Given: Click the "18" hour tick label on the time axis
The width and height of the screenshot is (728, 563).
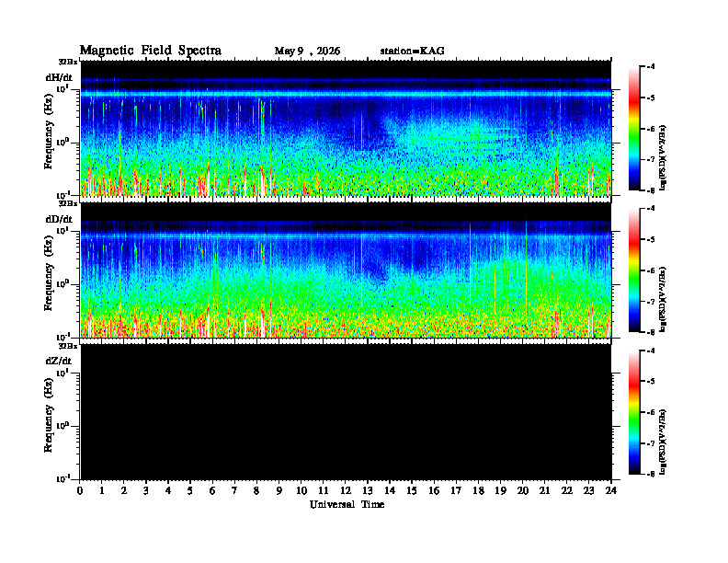Looking at the screenshot, I should (478, 491).
